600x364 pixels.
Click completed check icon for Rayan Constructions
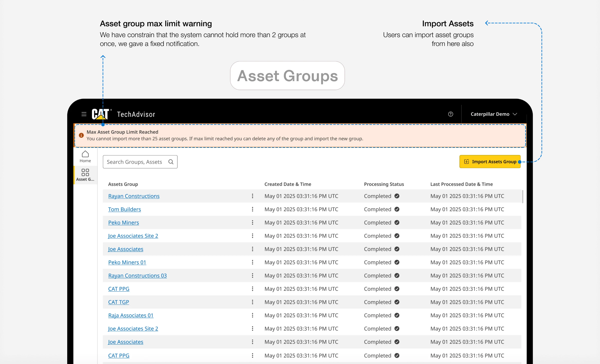click(x=397, y=196)
